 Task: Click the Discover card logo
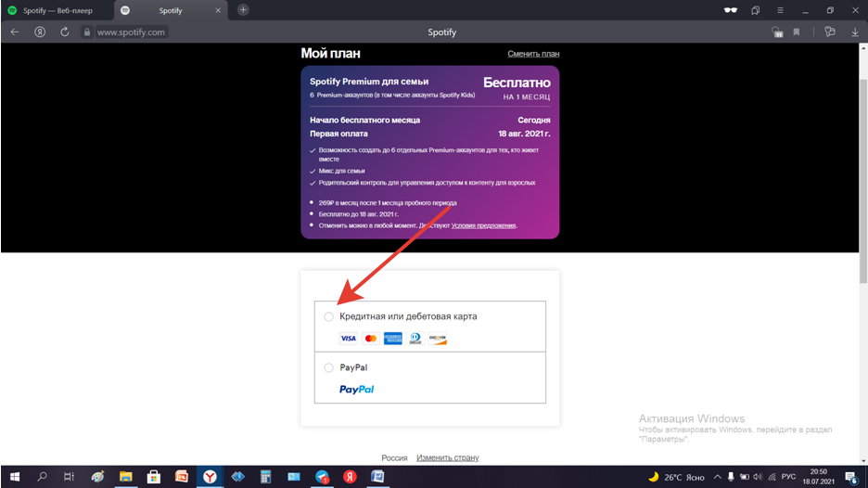click(438, 339)
